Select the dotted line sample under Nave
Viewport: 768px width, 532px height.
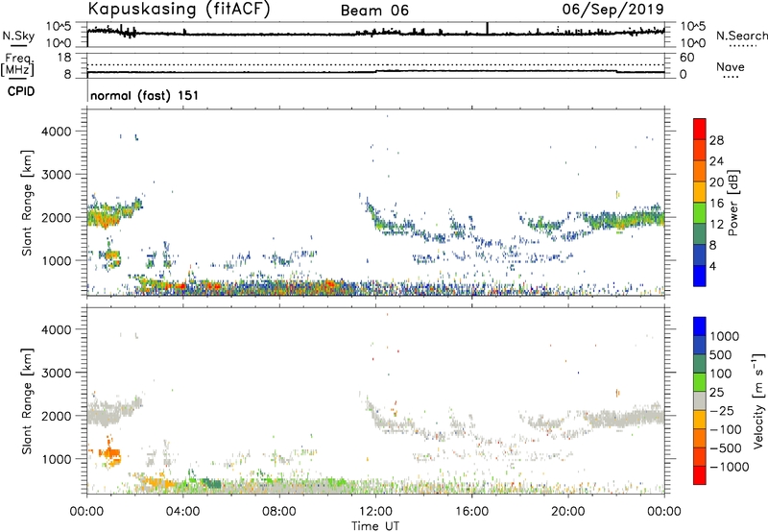[731, 78]
